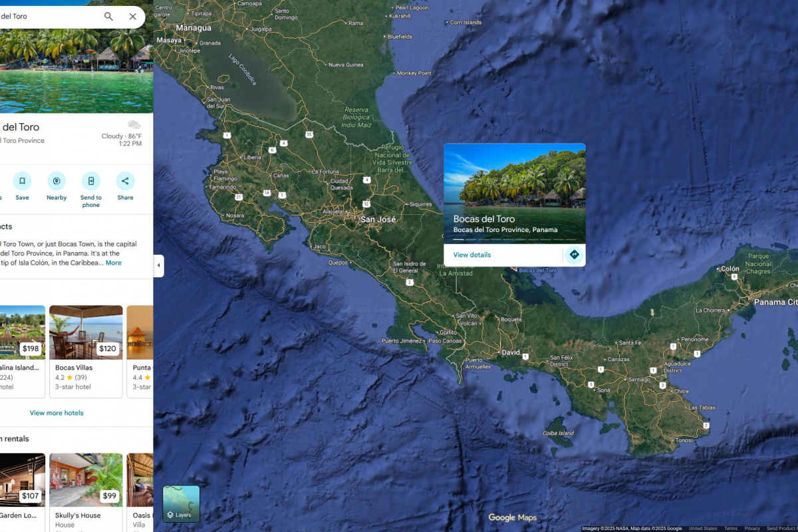This screenshot has height=532, width=798.
Task: Expand description via More link
Action: (113, 263)
